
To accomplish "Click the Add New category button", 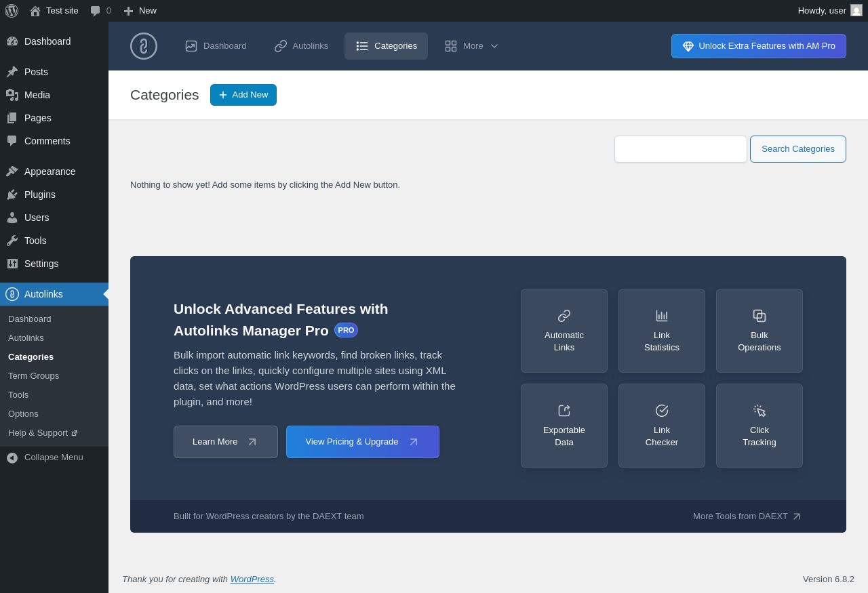I will click(x=243, y=95).
